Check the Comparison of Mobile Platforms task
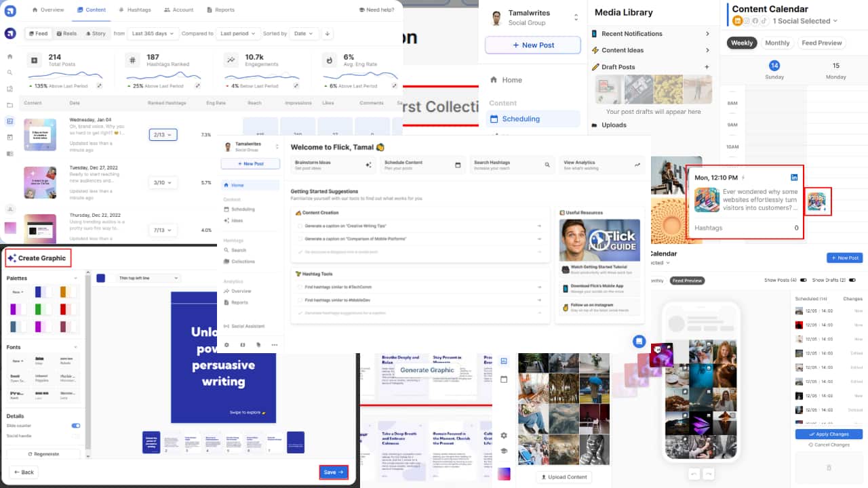 300,239
